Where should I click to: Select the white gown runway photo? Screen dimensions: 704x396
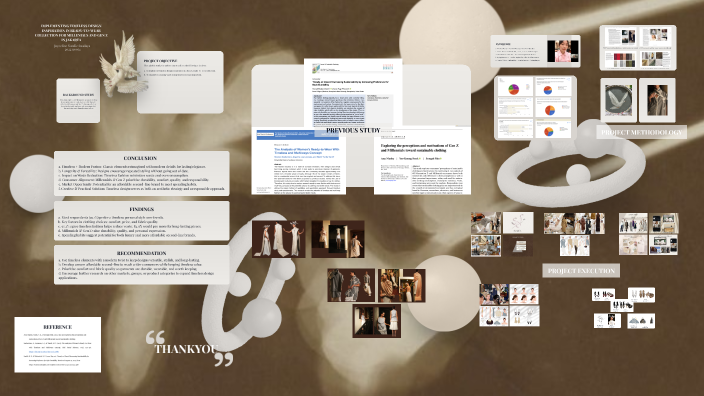coord(278,239)
